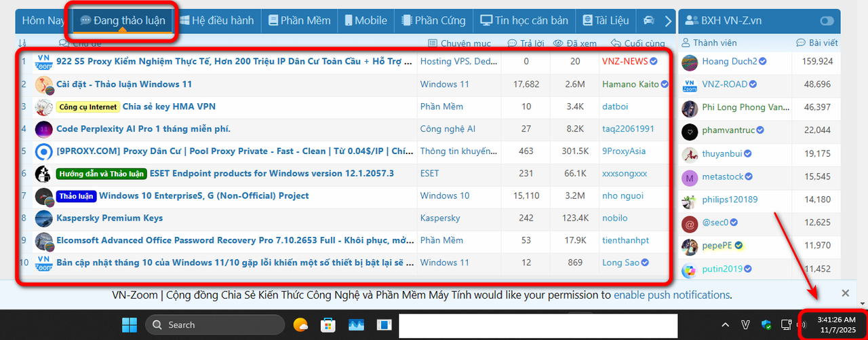Open Long Sao user profile
The width and height of the screenshot is (868, 340).
[621, 262]
